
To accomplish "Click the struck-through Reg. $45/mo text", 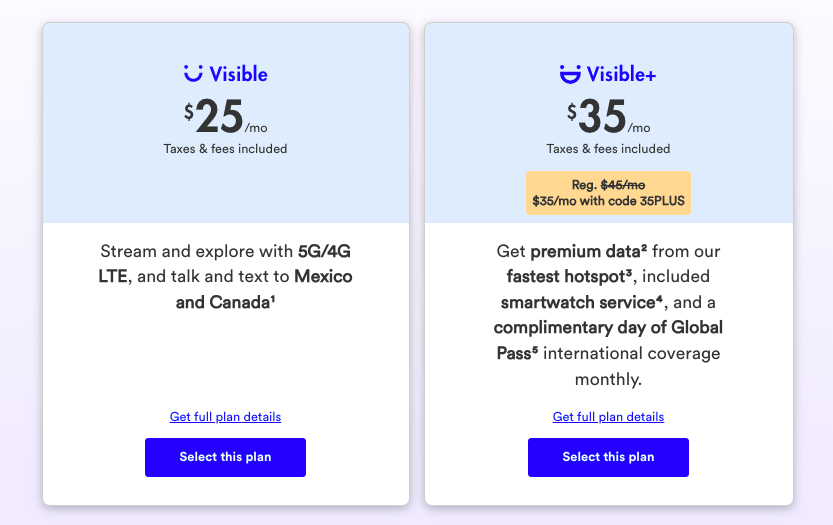I will pyautogui.click(x=608, y=185).
